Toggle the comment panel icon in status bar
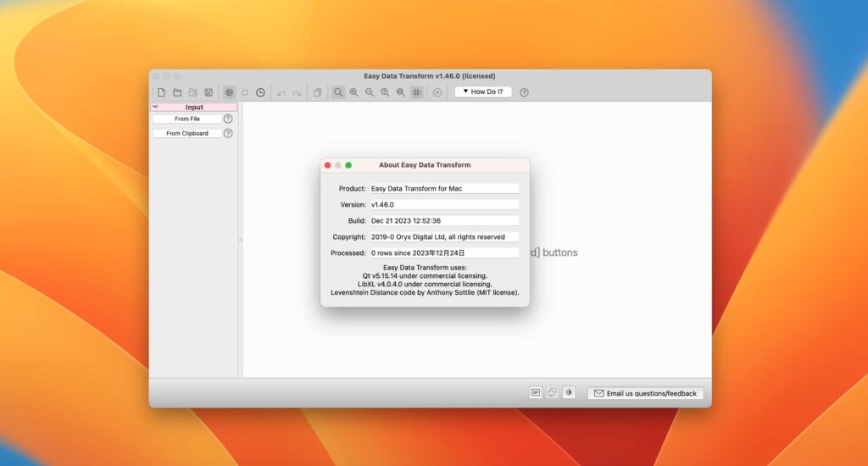 point(536,392)
